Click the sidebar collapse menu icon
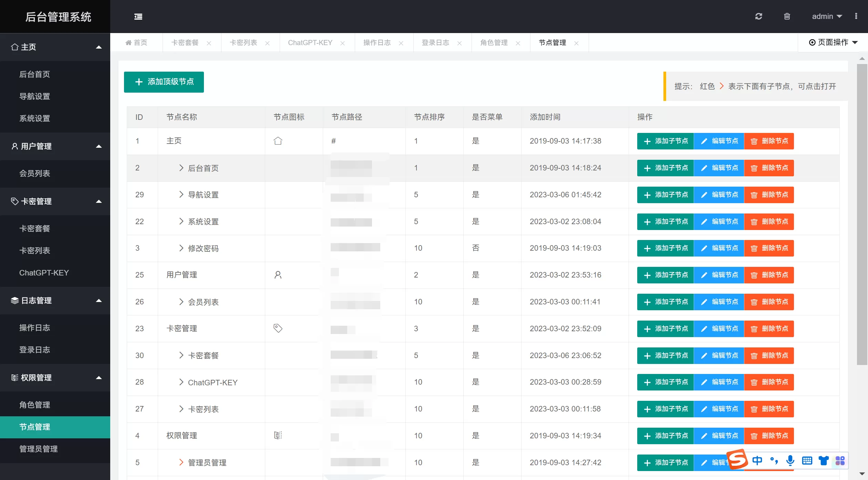 (138, 17)
